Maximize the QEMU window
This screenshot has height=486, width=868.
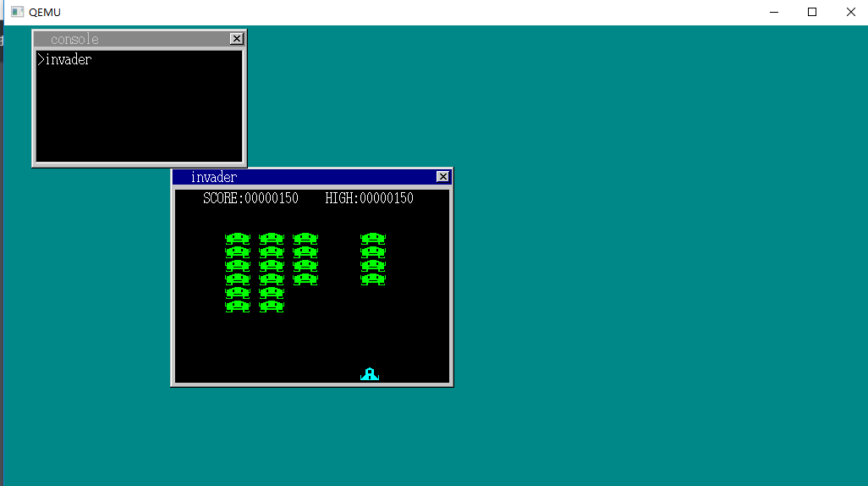[812, 12]
